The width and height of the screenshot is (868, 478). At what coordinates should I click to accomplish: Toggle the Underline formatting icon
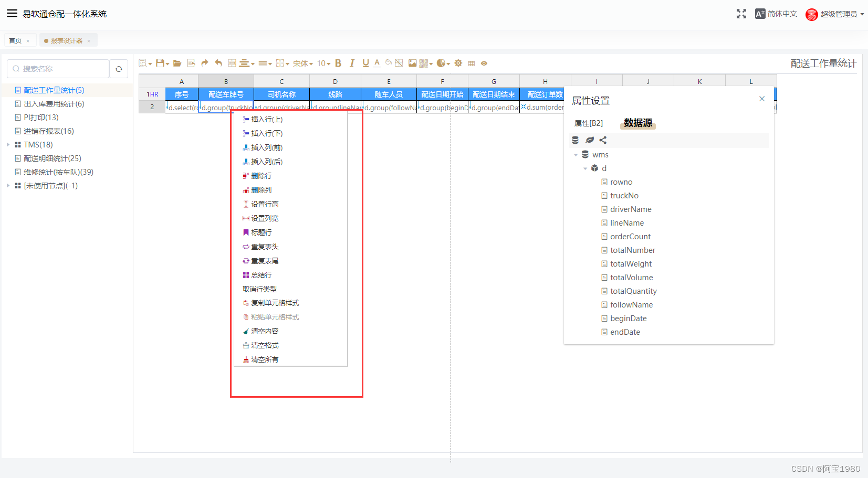pyautogui.click(x=364, y=63)
